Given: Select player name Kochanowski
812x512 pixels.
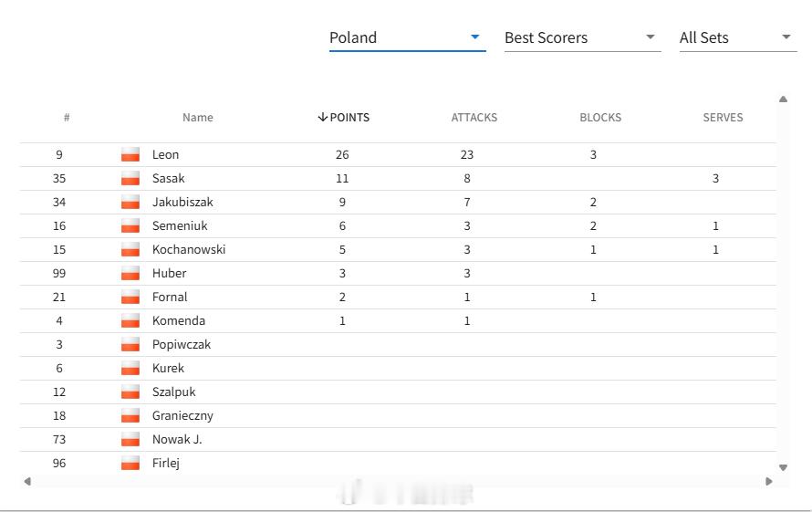Looking at the screenshot, I should 189,249.
